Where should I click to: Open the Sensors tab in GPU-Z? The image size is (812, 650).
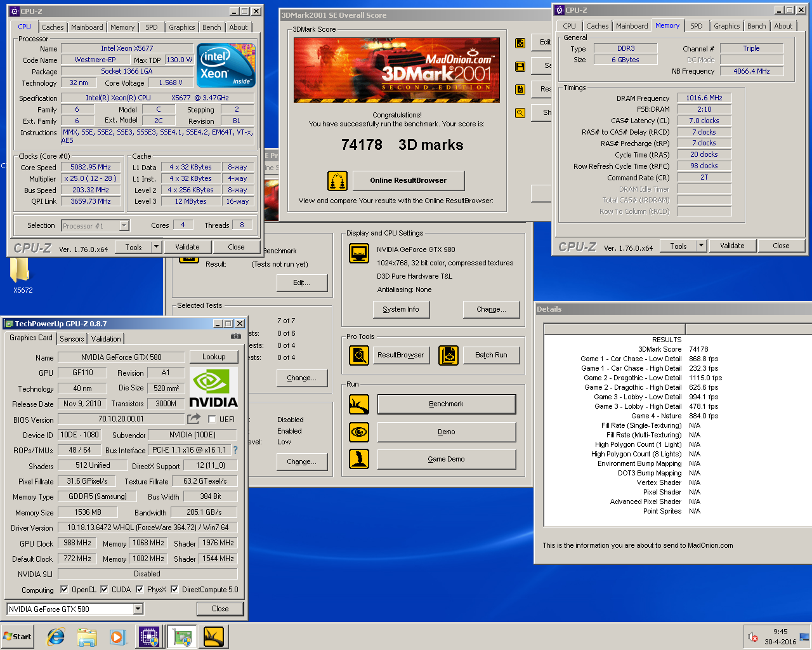click(x=72, y=339)
